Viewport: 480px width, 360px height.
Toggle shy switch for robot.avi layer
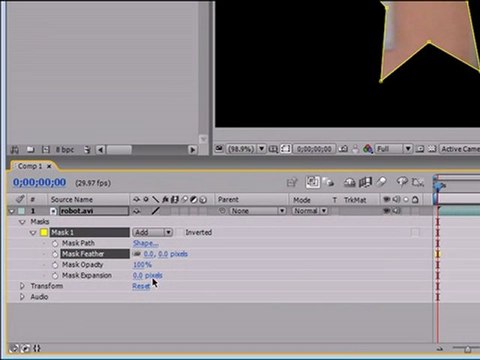(136, 211)
